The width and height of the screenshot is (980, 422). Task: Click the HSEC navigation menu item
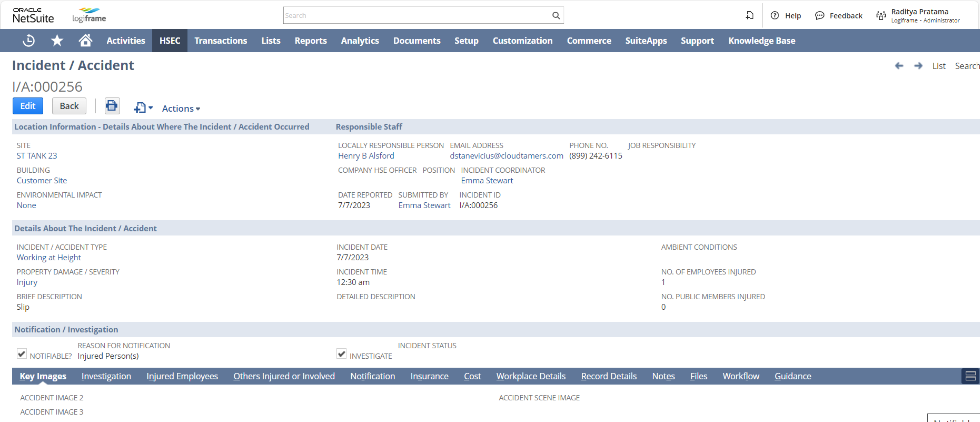169,41
